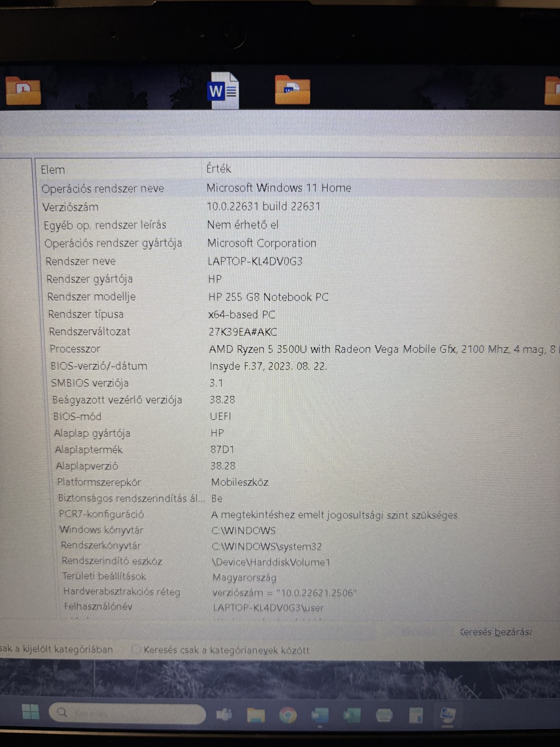Select the 'Rendszer típusa' row
Viewport: 560px width, 747px height.
(298, 314)
